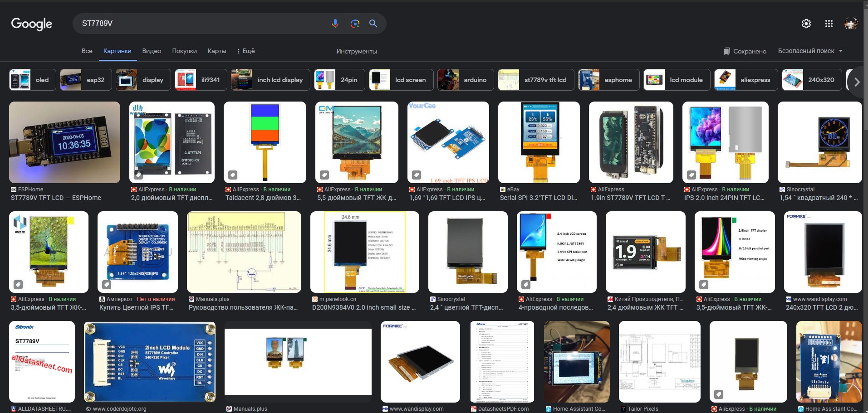Click the Taidacent 2,8 дюймов title
Screen dimensions: 868x413
coord(263,198)
